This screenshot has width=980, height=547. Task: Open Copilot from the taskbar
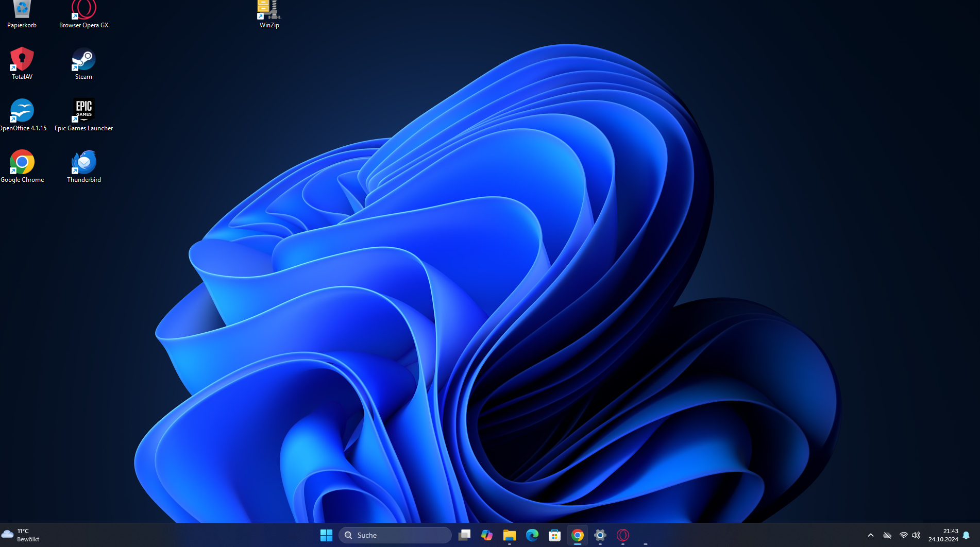487,535
